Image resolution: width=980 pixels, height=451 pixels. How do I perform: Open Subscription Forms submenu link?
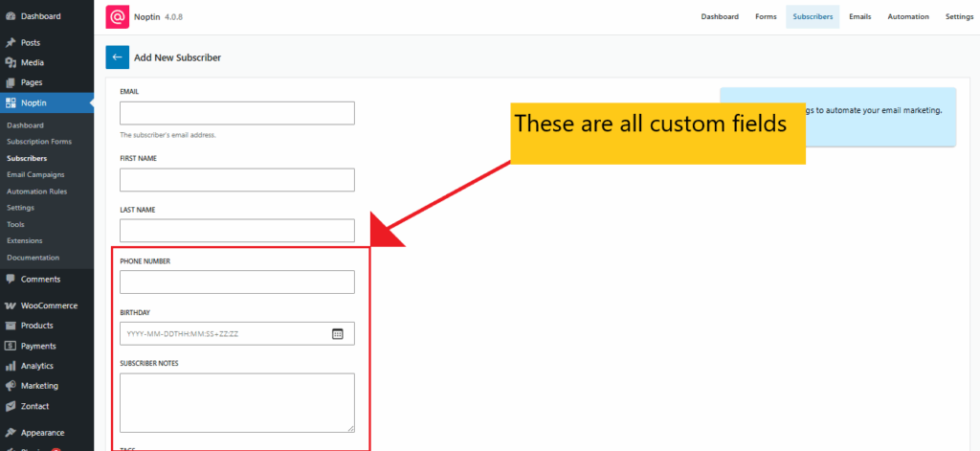coord(39,142)
